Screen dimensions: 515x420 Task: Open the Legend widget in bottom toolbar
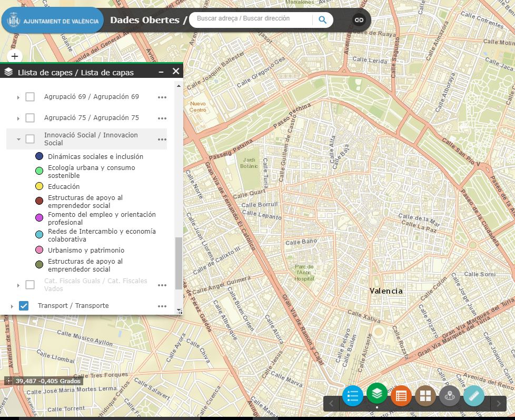click(352, 396)
